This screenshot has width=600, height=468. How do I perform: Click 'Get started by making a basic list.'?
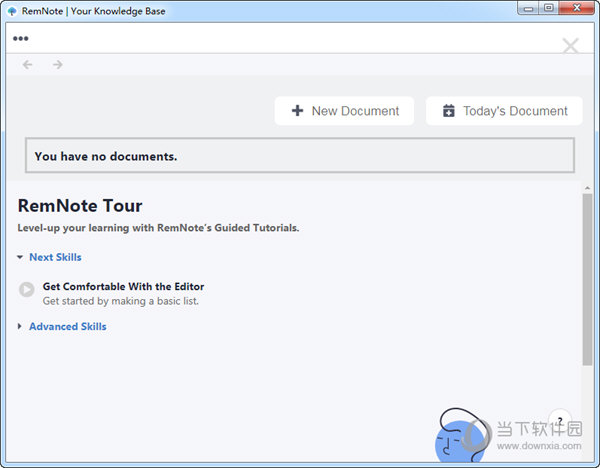point(121,301)
